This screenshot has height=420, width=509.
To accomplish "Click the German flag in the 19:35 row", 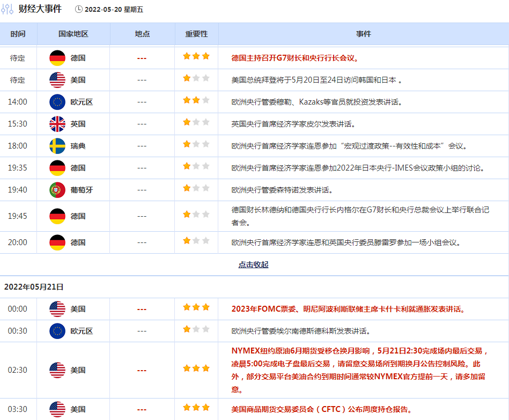I will (x=57, y=168).
